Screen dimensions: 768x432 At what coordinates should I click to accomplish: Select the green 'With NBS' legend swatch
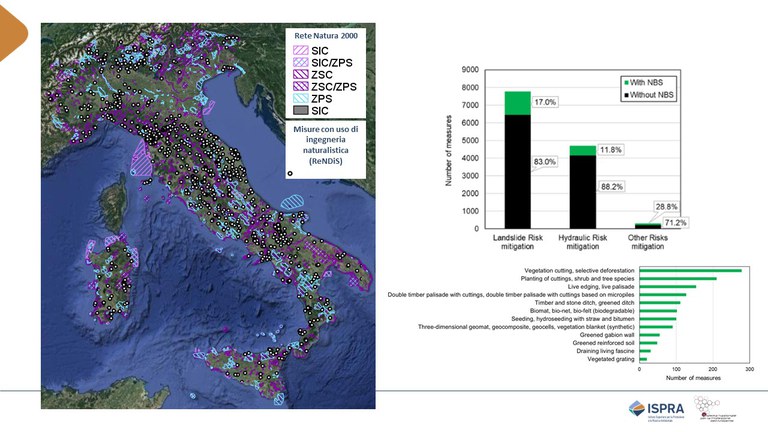point(628,81)
